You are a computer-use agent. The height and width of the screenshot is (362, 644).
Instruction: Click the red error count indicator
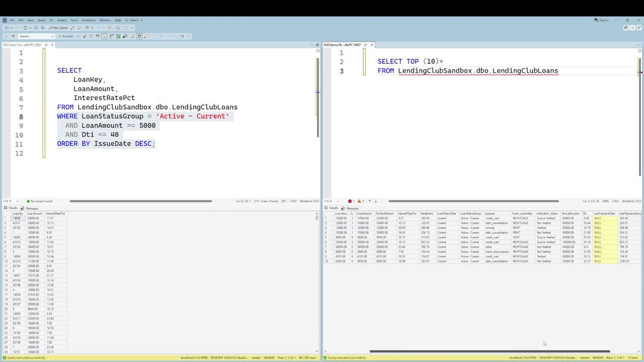pos(351,201)
